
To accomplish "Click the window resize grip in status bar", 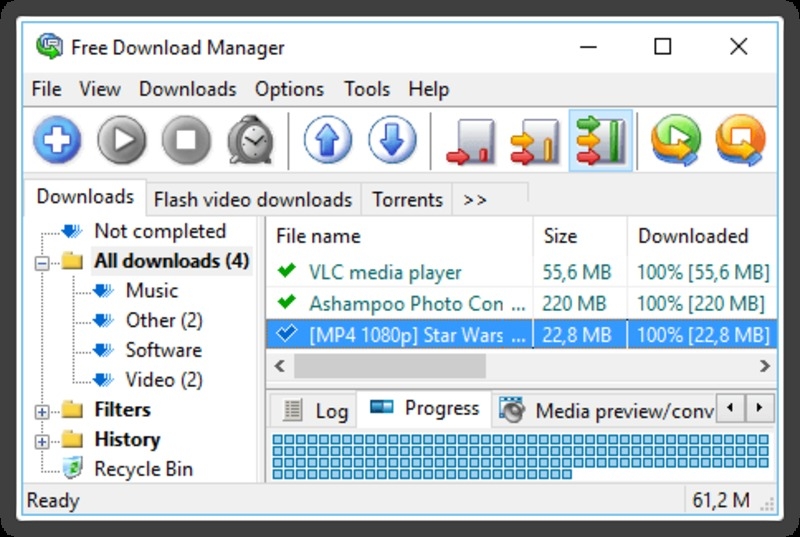I will 767,504.
